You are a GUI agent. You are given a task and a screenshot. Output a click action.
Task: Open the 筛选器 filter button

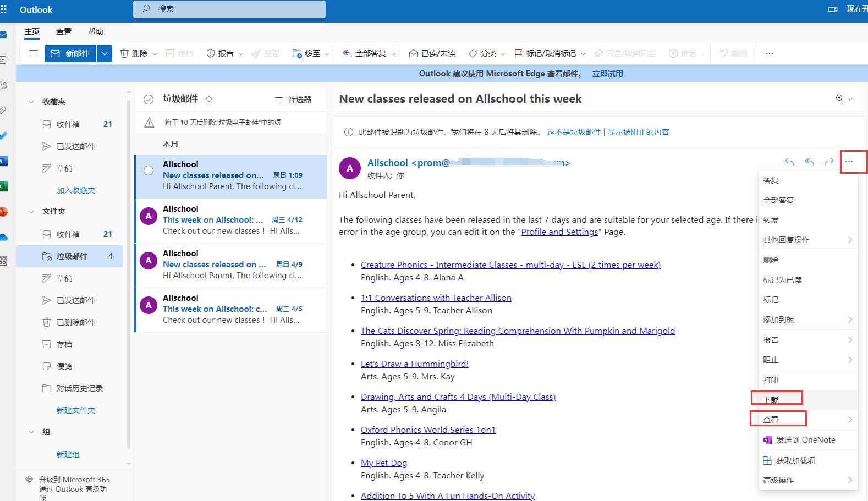[293, 100]
